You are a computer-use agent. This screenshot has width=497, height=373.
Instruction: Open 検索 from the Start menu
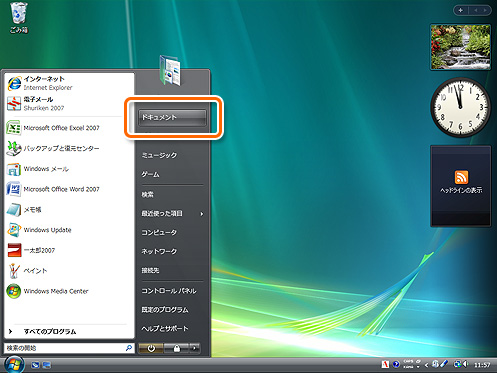[x=172, y=194]
